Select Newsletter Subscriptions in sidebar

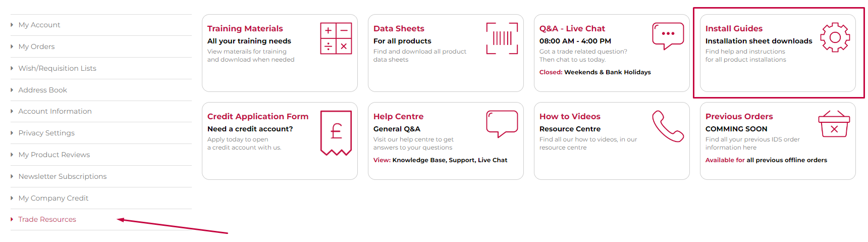coord(63,176)
